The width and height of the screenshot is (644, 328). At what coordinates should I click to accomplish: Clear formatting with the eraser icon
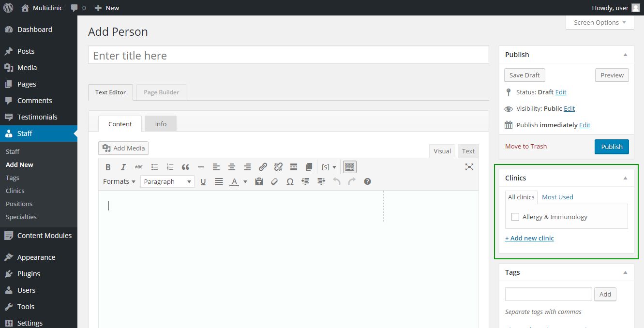[x=274, y=181]
